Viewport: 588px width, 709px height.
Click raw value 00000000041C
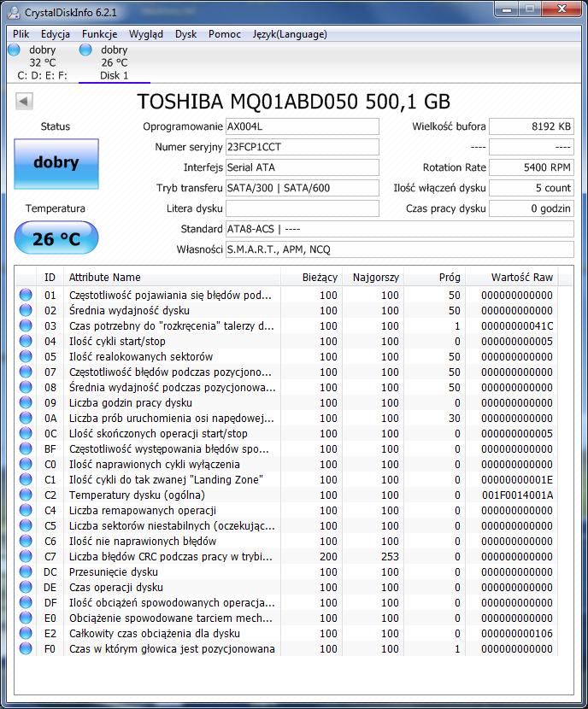517,325
